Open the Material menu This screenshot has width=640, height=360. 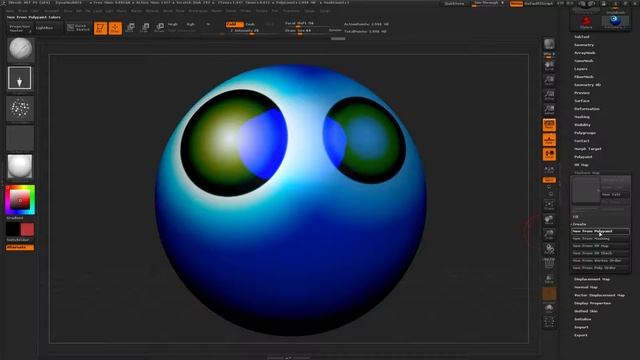tap(152, 11)
